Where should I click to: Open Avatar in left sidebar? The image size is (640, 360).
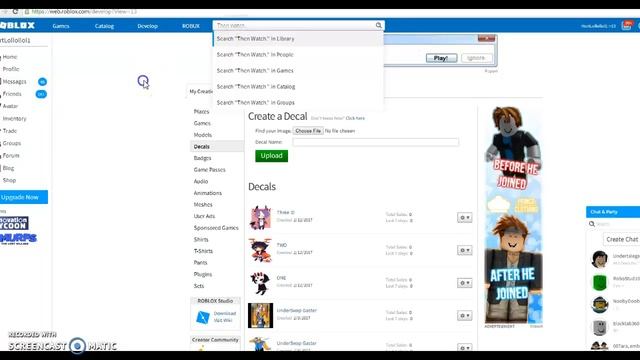[x=10, y=106]
